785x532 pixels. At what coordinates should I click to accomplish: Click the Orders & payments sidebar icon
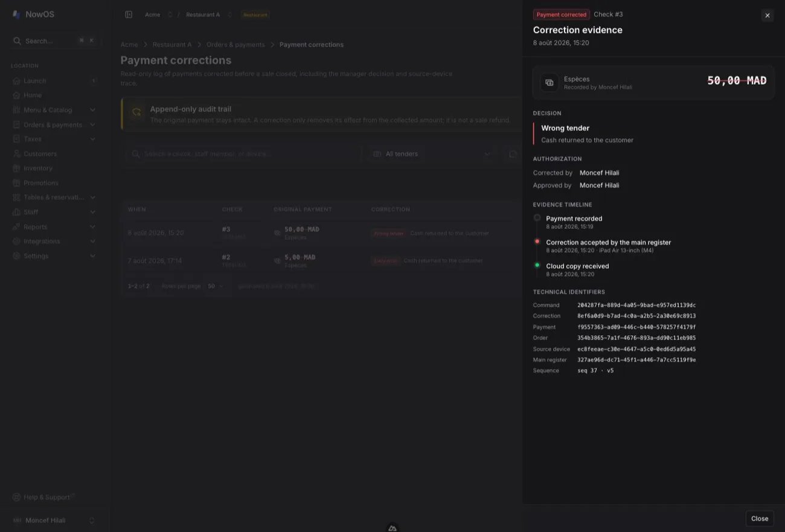(x=16, y=125)
